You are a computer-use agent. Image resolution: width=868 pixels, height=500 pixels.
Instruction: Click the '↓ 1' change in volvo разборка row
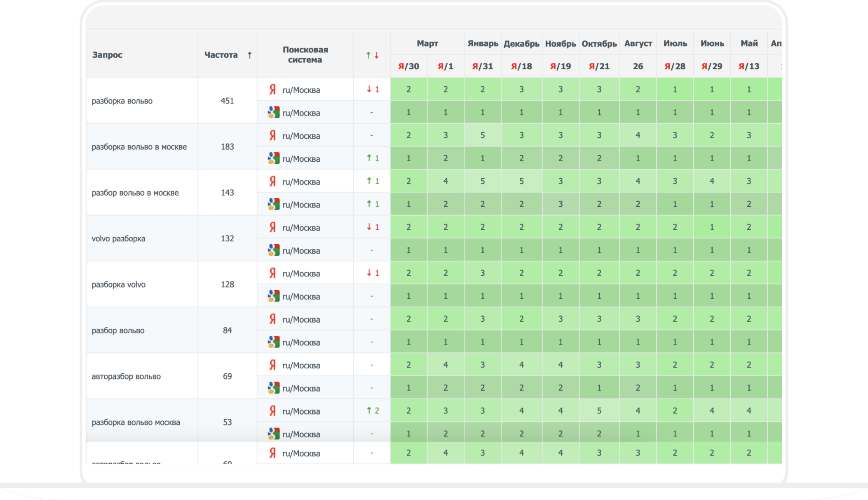click(x=373, y=227)
